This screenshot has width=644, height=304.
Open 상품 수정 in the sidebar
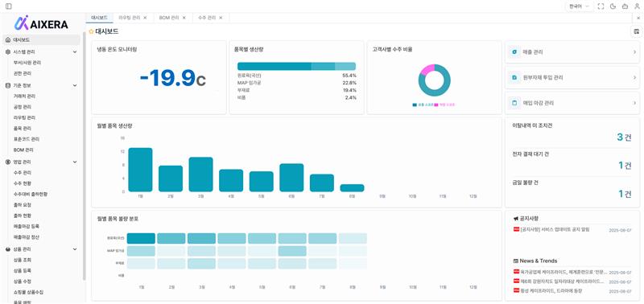pos(23,281)
